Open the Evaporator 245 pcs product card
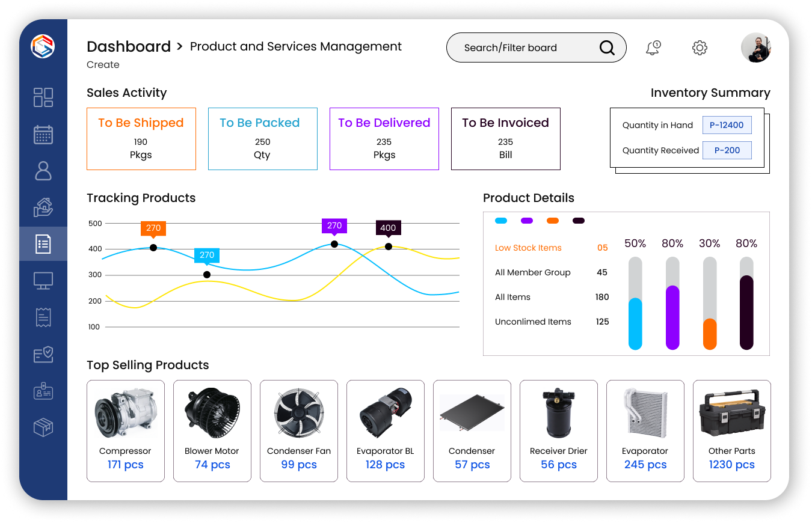The width and height of the screenshot is (812, 523). 645,431
